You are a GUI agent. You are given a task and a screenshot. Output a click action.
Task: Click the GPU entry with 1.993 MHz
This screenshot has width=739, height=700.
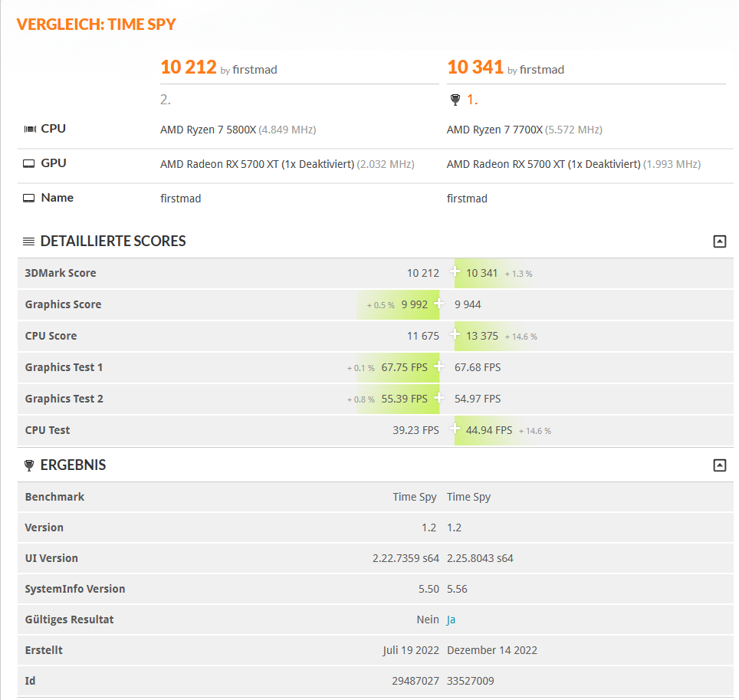[x=573, y=164]
